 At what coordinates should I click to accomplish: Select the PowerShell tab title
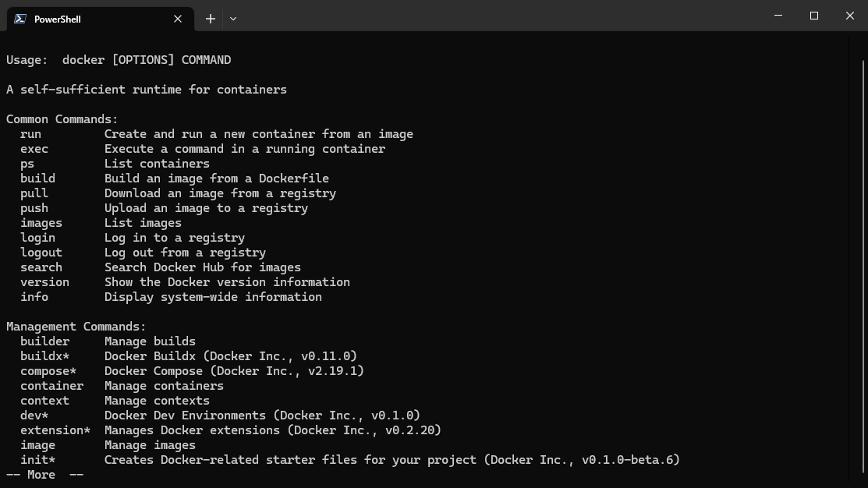[x=58, y=19]
